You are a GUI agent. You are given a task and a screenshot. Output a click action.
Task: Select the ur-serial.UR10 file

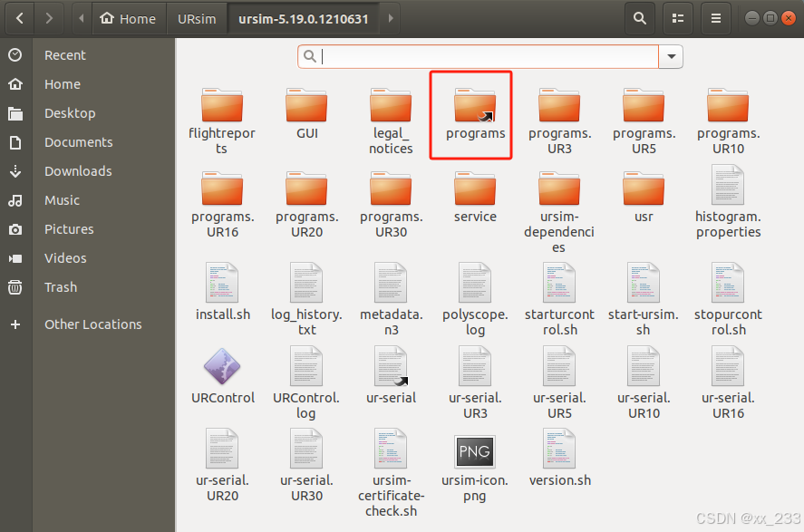point(644,383)
